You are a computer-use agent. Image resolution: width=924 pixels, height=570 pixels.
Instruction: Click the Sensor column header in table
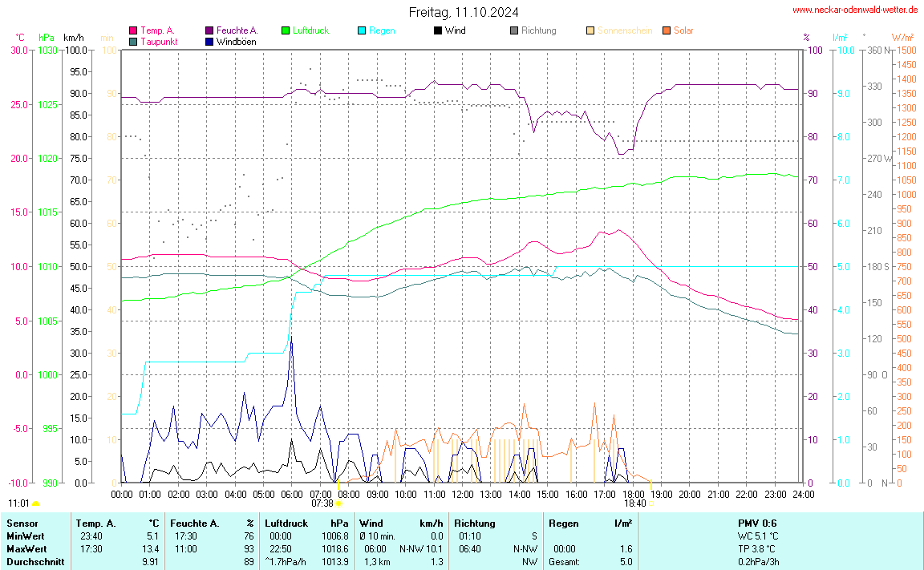pos(22,524)
